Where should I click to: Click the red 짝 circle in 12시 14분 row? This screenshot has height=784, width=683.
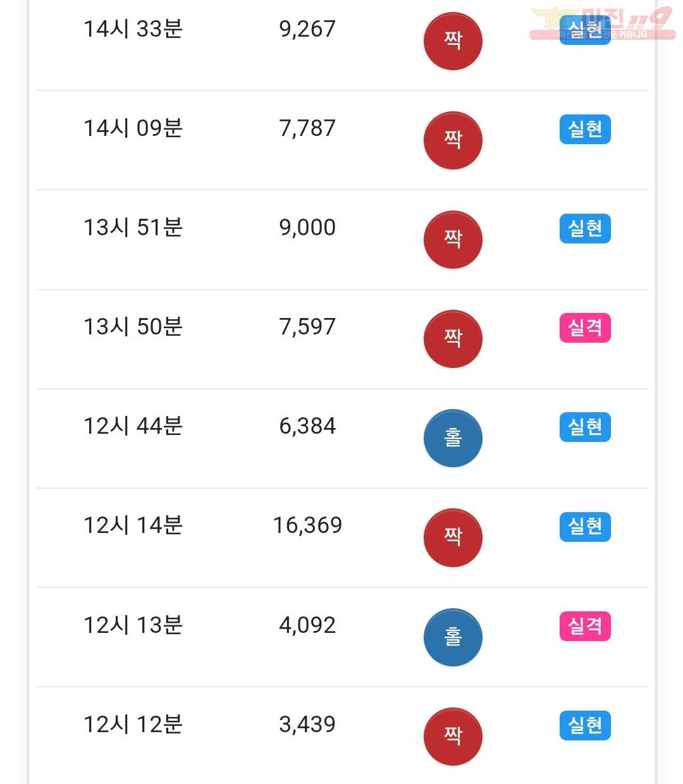tap(453, 537)
